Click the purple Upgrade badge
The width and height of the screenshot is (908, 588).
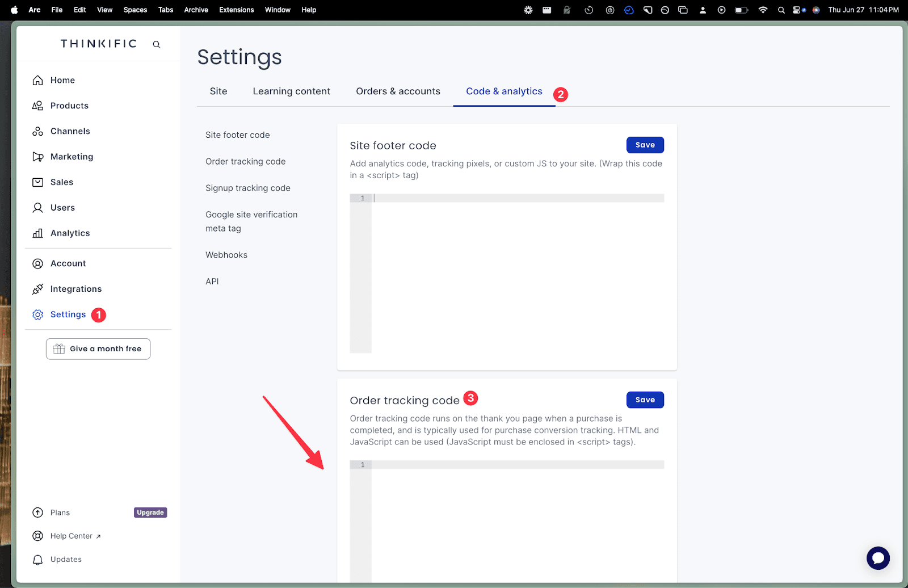click(150, 513)
